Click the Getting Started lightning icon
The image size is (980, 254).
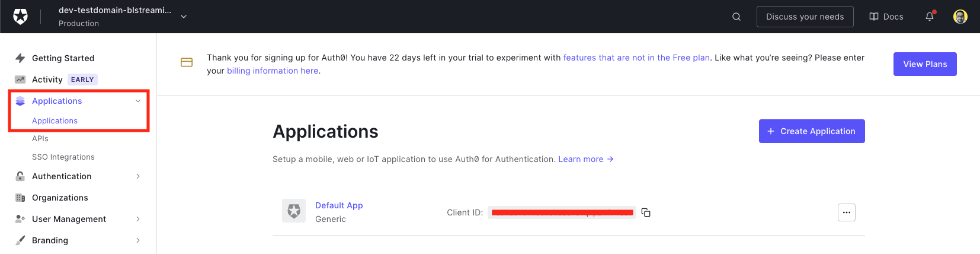pos(20,58)
